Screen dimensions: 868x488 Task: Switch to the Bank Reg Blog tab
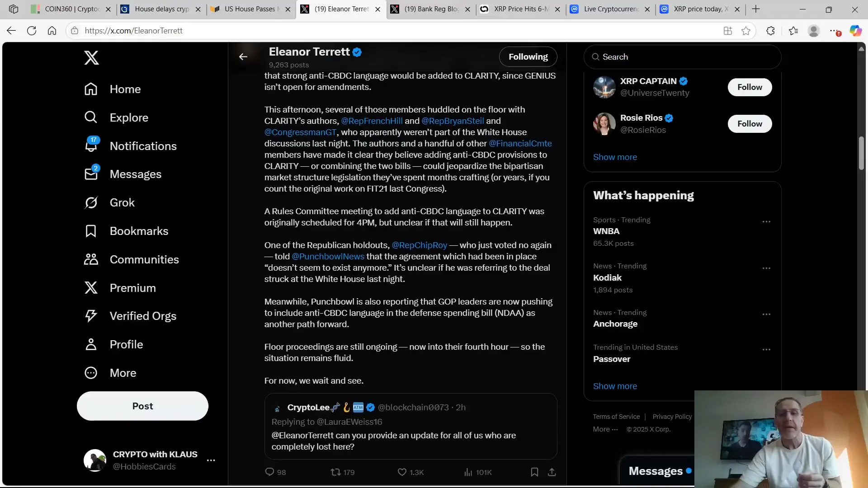pyautogui.click(x=431, y=9)
